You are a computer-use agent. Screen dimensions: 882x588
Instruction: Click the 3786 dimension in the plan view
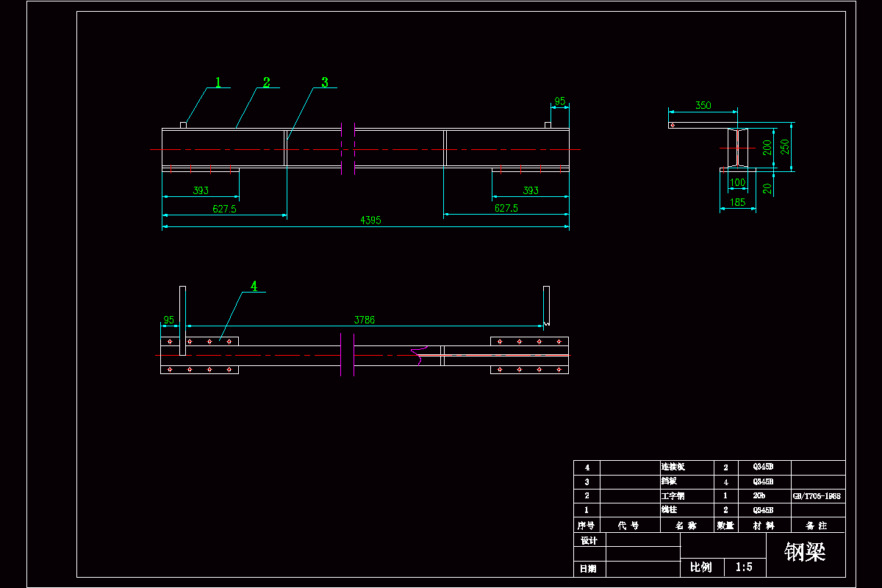365,320
